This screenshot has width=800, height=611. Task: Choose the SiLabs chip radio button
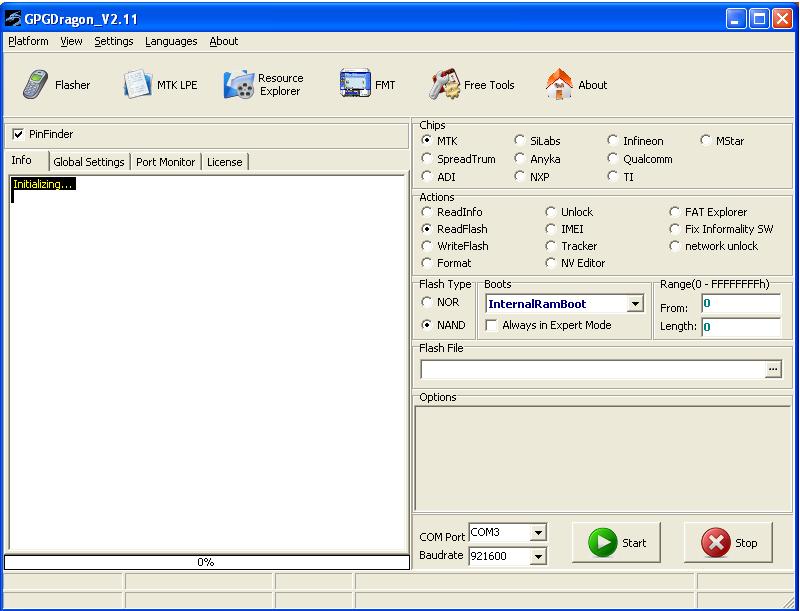pos(519,140)
